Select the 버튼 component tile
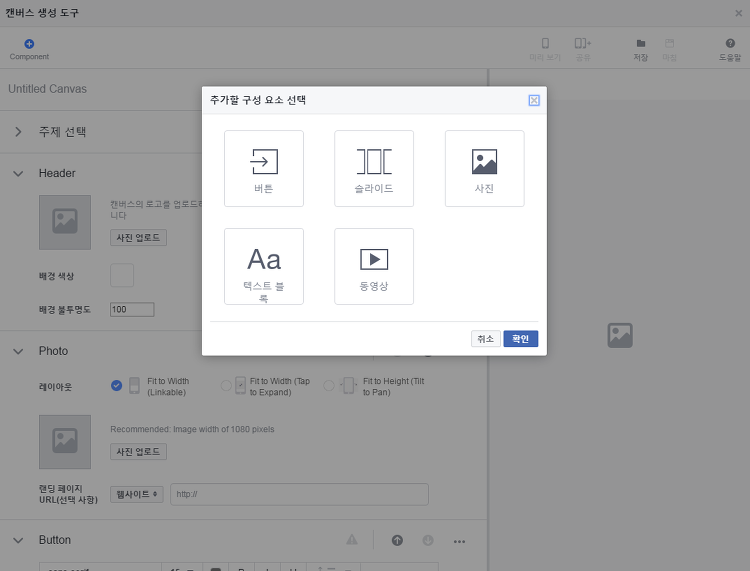750x571 pixels. point(264,168)
